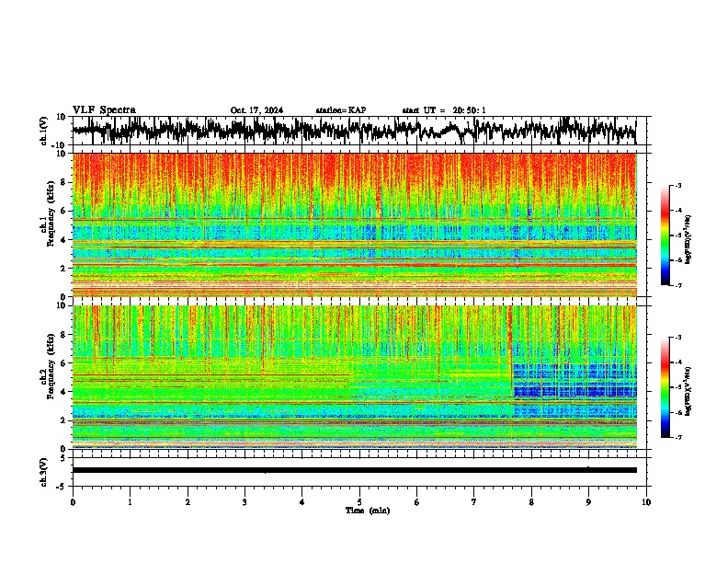Image resolution: width=728 pixels, height=563 pixels.
Task: Click the time axis tick label "1"
Action: tap(130, 502)
